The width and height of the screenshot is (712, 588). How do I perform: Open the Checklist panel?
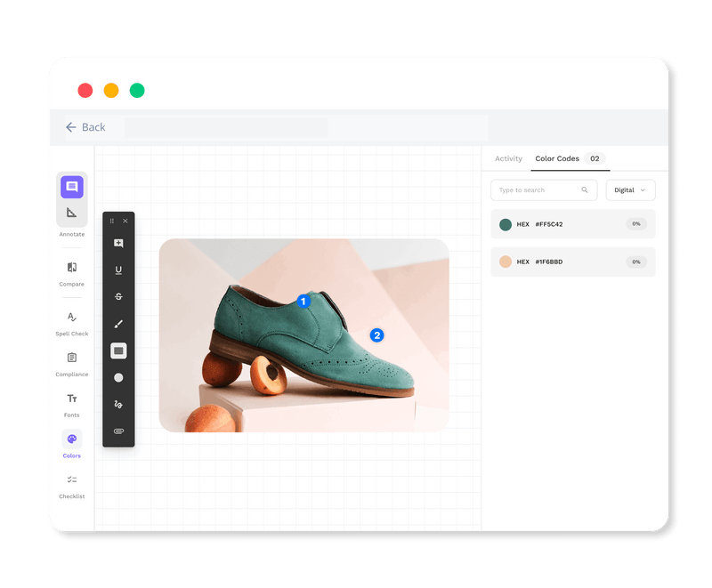coord(71,479)
